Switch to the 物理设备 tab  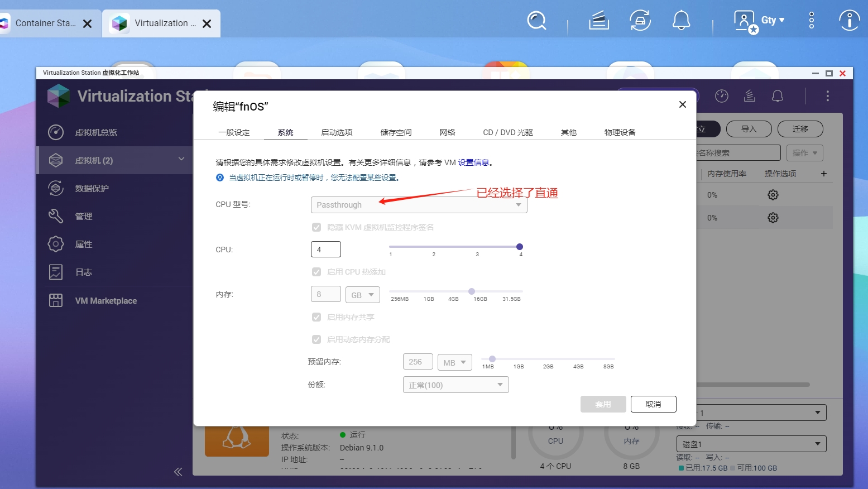(620, 132)
